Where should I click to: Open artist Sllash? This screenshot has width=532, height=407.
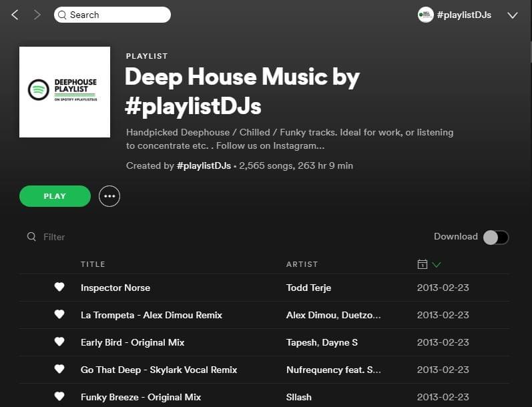[299, 397]
